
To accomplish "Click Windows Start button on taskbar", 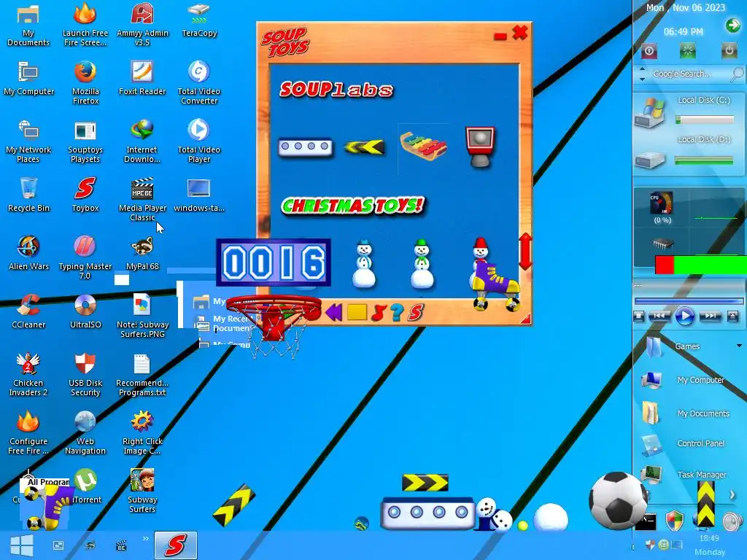I will pos(22,545).
